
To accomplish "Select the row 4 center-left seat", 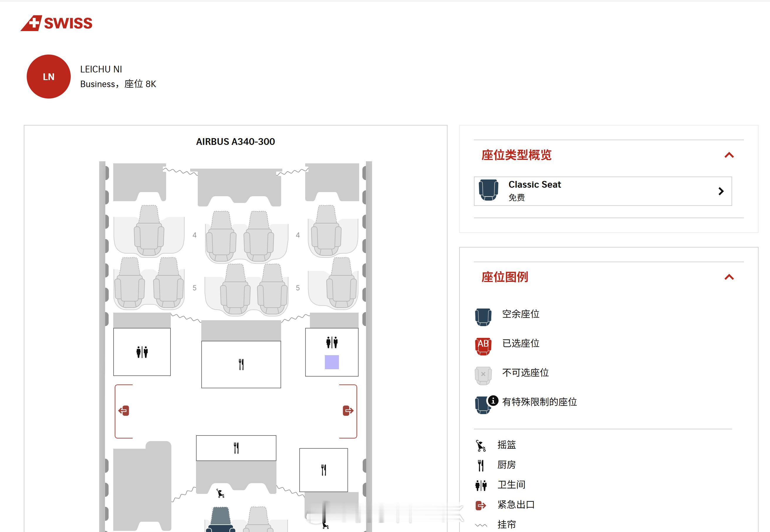I will pyautogui.click(x=221, y=236).
